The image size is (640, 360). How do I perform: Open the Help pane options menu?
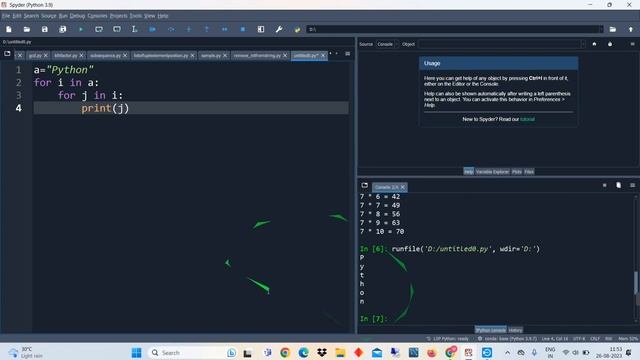[x=632, y=44]
